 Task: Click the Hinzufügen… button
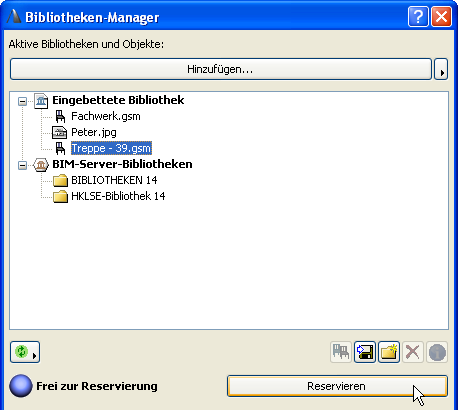click(x=221, y=69)
